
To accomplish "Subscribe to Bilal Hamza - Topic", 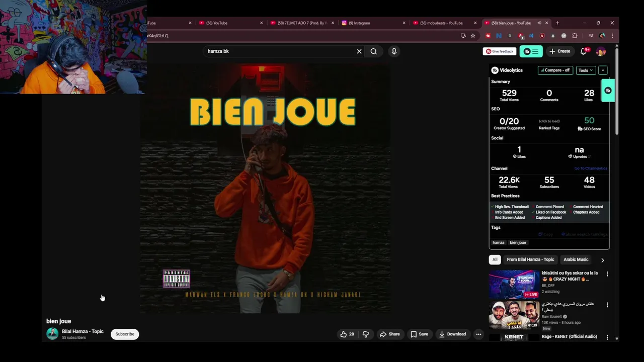I will 125,334.
